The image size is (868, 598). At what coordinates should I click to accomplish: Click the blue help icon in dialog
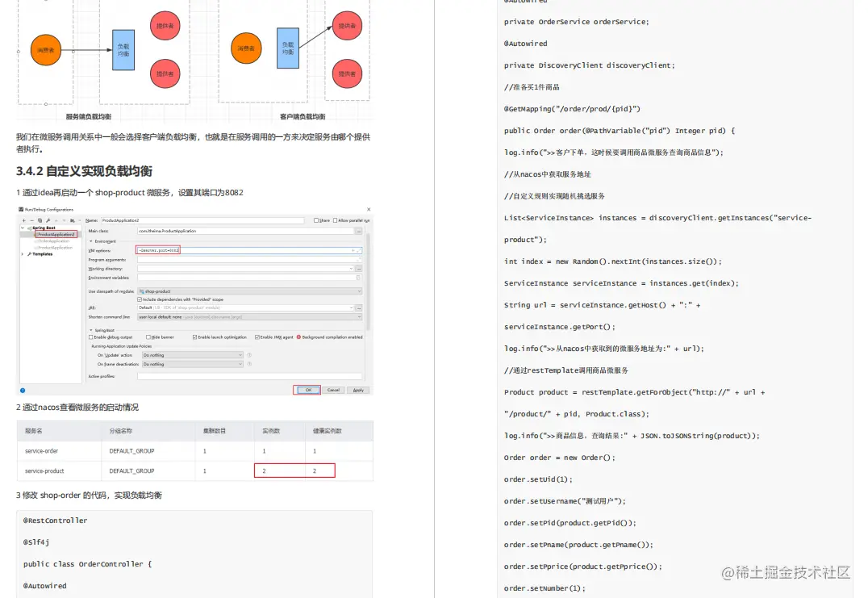point(23,391)
